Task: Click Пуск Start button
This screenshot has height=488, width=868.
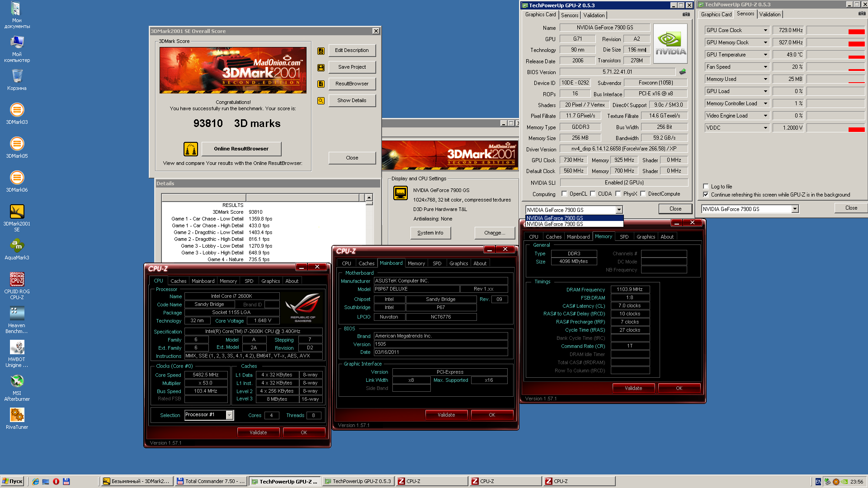Action: 12,482
